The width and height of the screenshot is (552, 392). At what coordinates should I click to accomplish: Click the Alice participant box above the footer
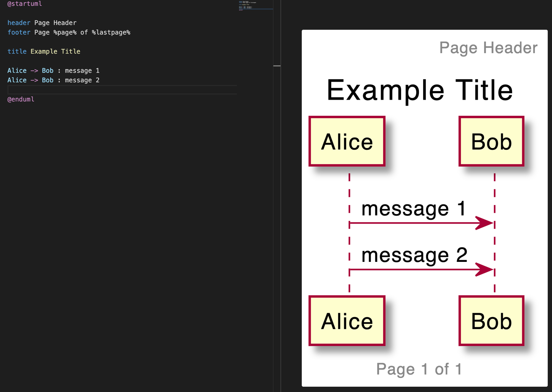coord(347,321)
